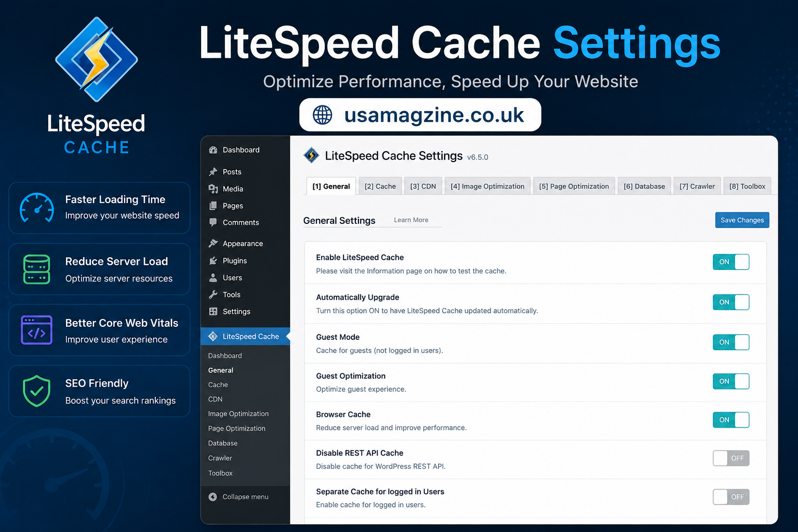Viewport: 798px width, 532px height.
Task: Toggle Guest Optimization off
Action: [x=731, y=381]
